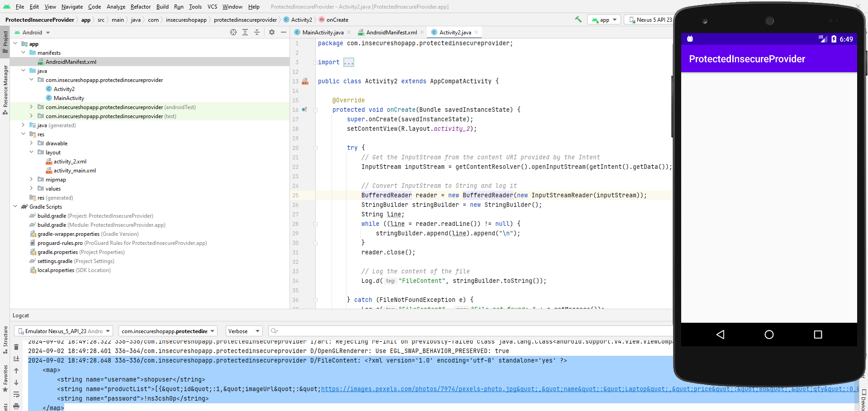Switch to the AndroidManifest.xml editor tab
Viewport: 868px width, 411px height.
pyautogui.click(x=392, y=32)
